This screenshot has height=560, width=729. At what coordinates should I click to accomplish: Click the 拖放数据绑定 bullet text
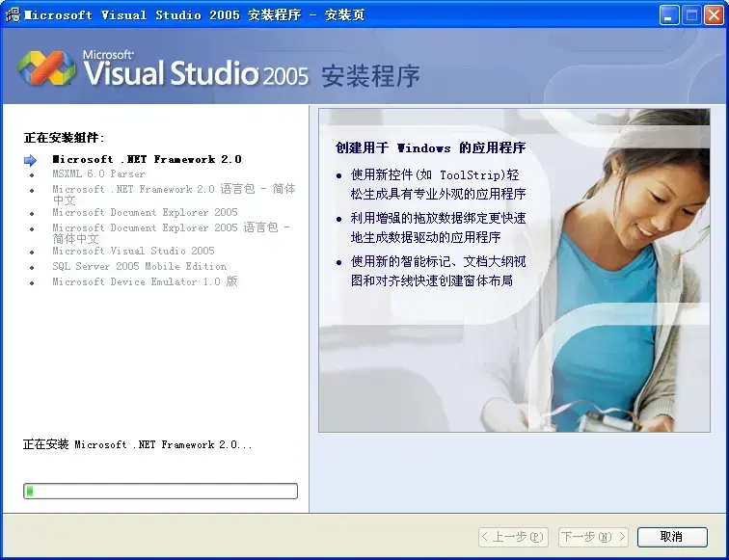point(438,227)
